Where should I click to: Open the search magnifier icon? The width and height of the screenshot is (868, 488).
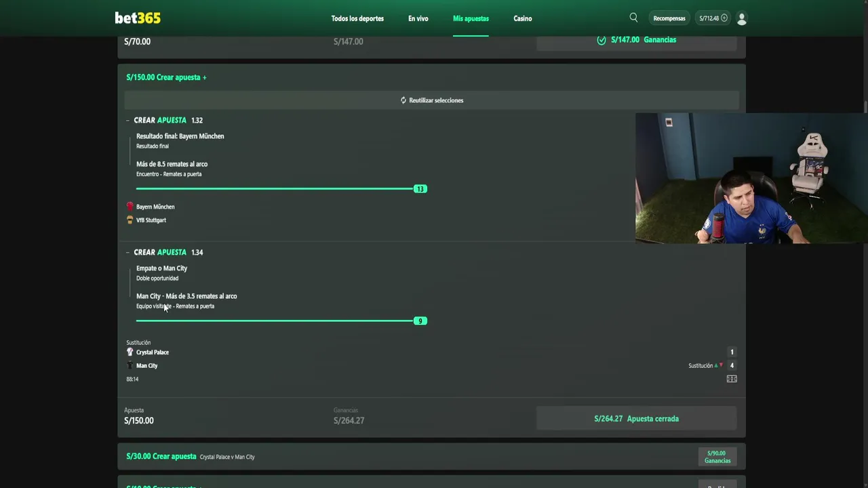tap(633, 18)
